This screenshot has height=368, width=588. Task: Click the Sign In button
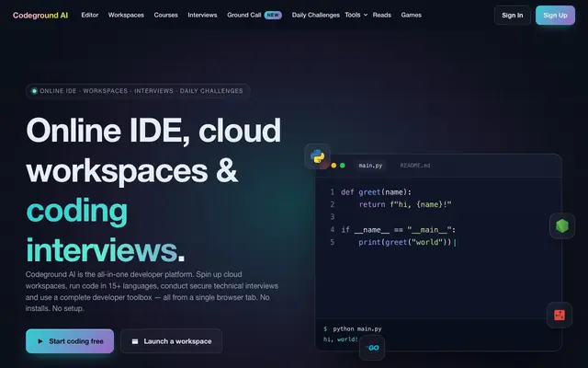click(513, 16)
